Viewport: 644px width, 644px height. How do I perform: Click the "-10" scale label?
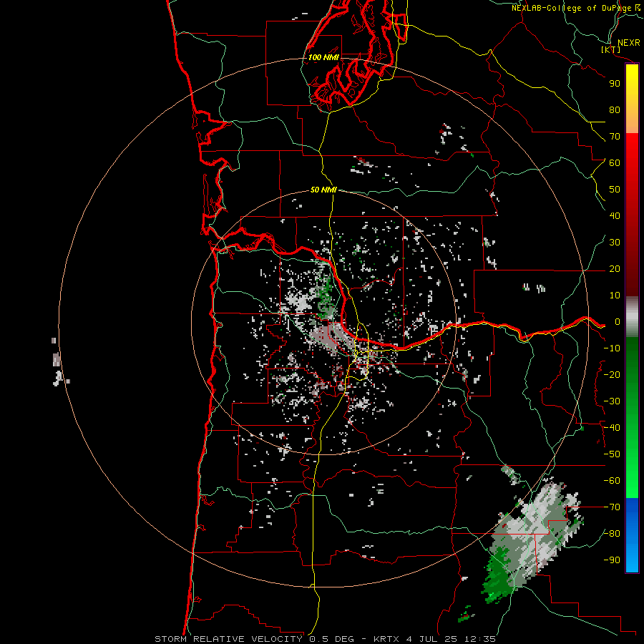[612, 348]
